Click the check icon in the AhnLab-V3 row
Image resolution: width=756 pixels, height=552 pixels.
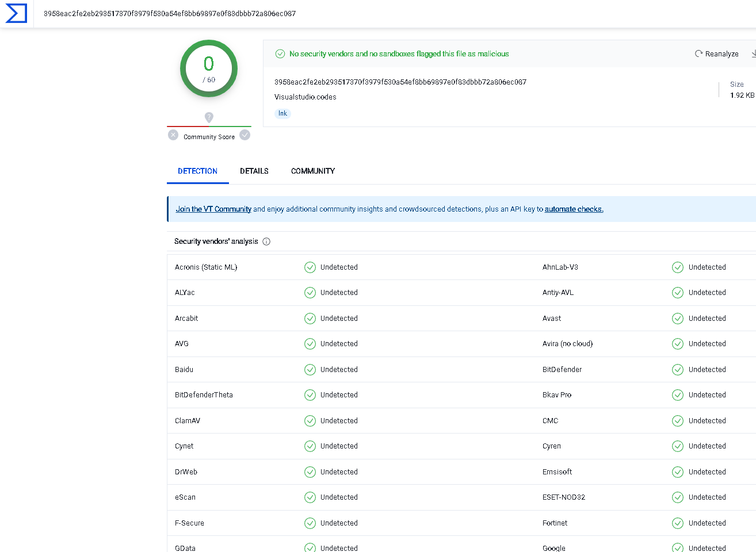(x=678, y=267)
